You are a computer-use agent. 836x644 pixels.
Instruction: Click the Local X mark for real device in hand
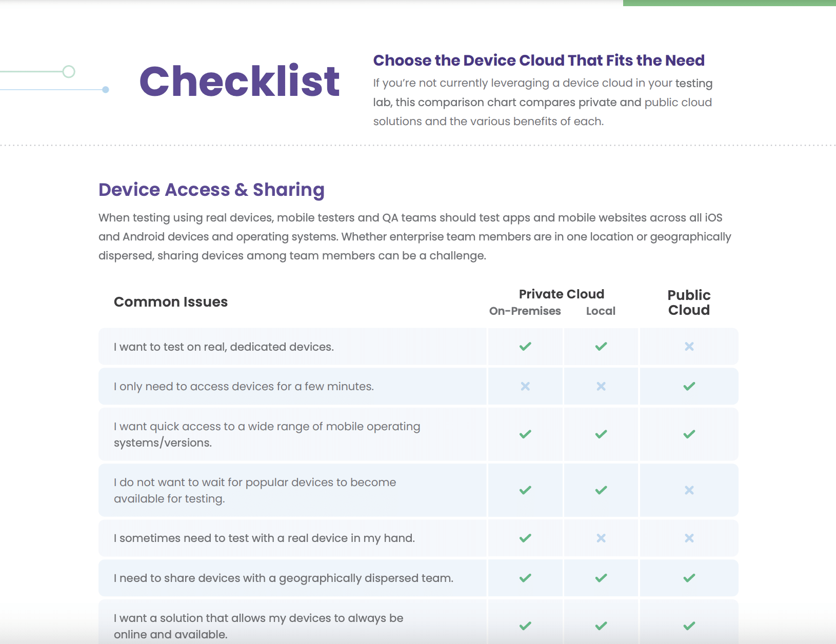tap(601, 538)
